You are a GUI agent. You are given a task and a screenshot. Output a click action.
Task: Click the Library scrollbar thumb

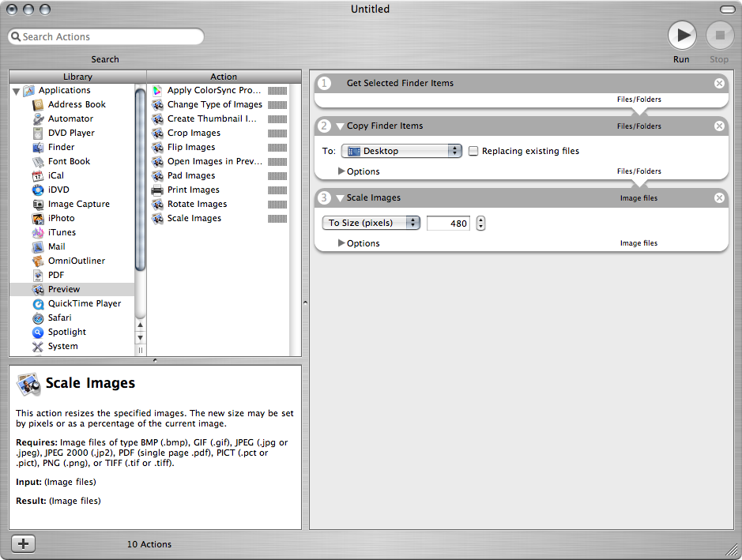pyautogui.click(x=140, y=180)
